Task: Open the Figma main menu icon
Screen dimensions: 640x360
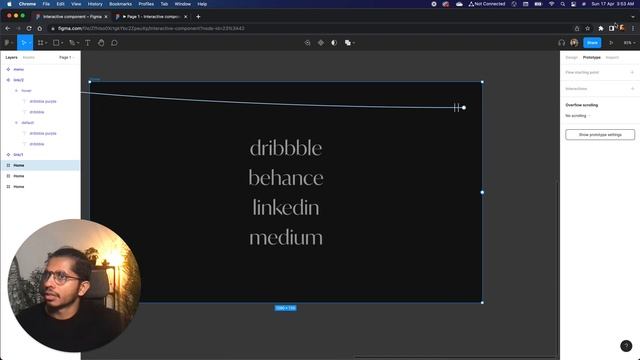Action: [x=7, y=43]
